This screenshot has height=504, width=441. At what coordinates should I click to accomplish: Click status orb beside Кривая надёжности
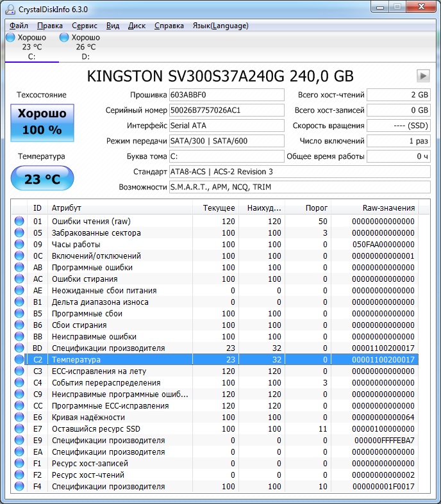tap(19, 417)
